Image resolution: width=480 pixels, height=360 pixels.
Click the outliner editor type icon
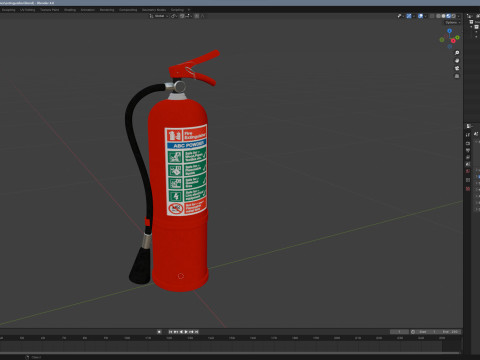click(469, 16)
